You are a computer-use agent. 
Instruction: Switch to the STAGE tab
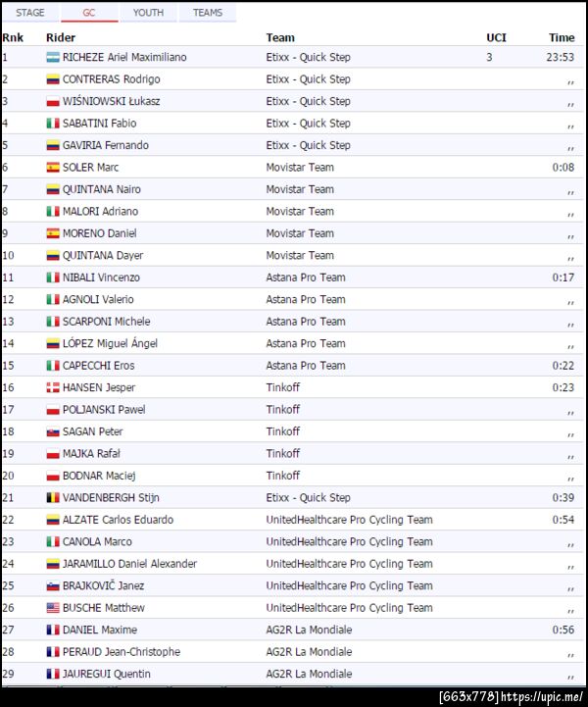click(x=30, y=13)
